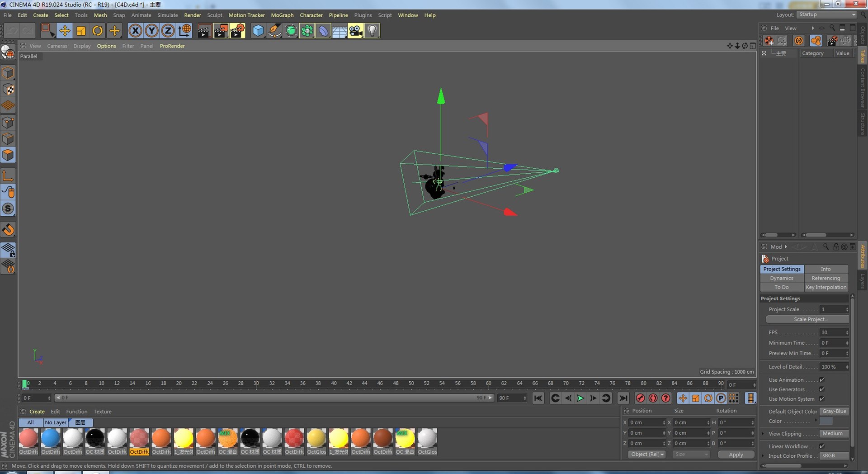868x474 pixels.
Task: Click the Make Editable icon
Action: 8,52
